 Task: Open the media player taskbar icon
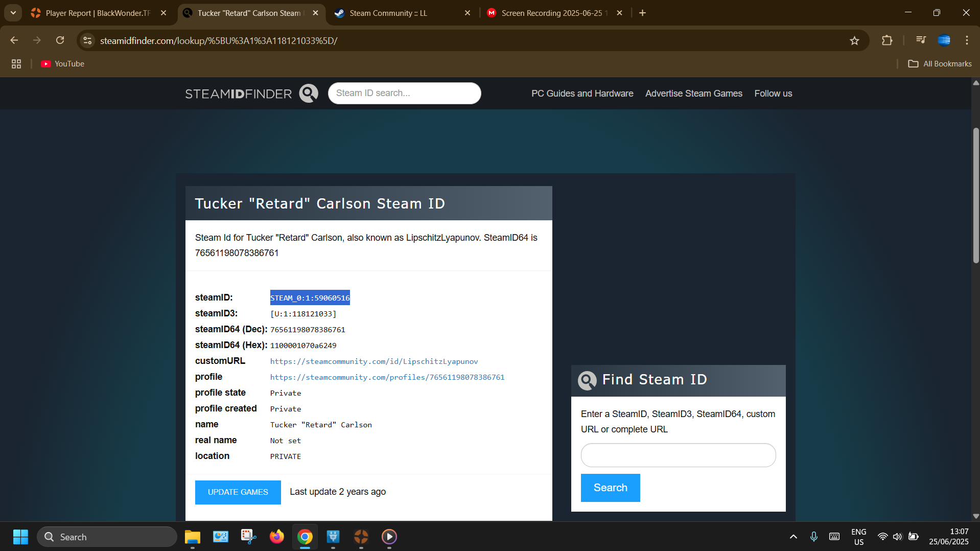coord(389,537)
